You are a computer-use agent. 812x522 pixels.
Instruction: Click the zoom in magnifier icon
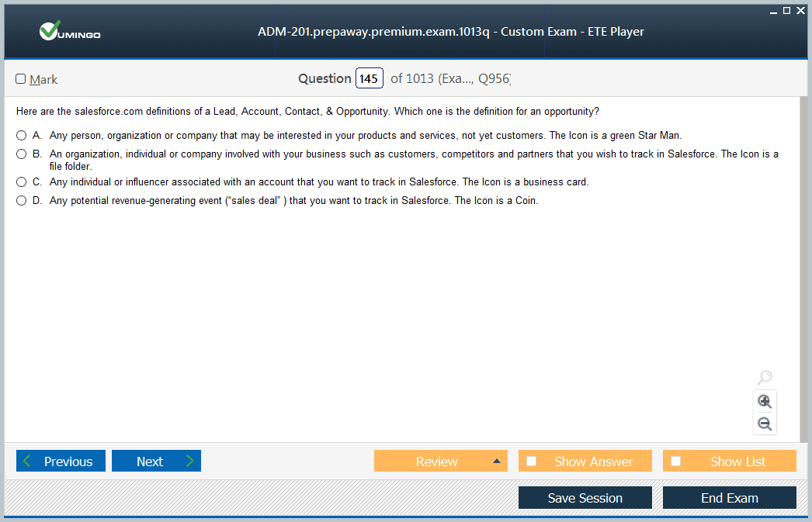(x=765, y=402)
